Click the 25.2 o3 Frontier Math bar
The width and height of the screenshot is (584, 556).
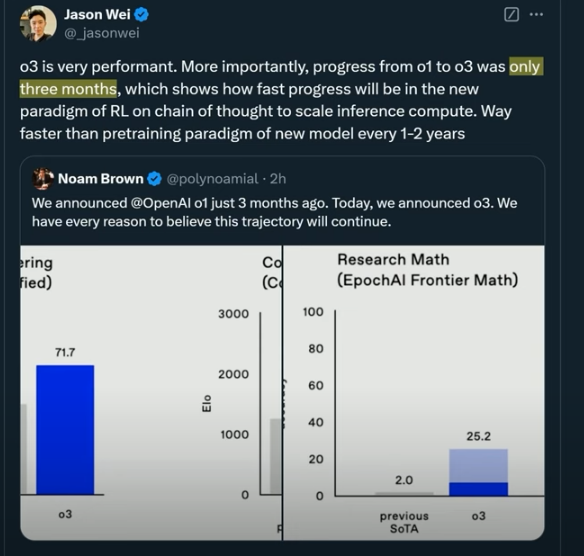[478, 472]
